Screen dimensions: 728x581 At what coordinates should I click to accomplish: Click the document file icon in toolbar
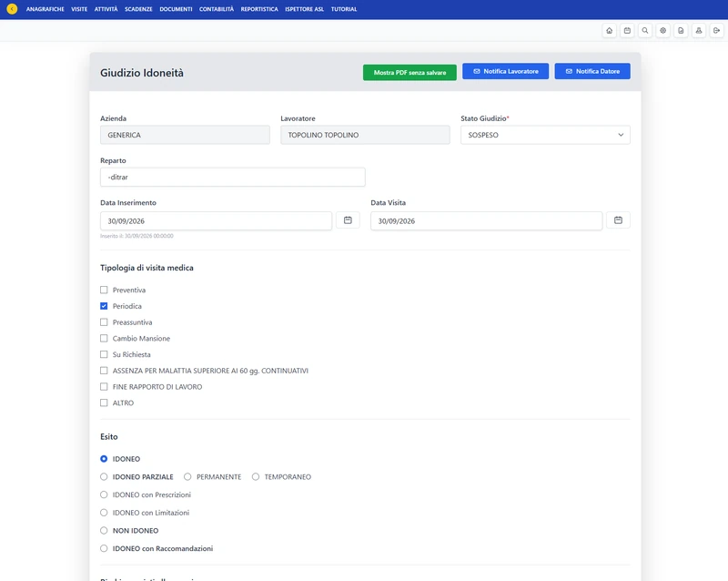pyautogui.click(x=681, y=31)
